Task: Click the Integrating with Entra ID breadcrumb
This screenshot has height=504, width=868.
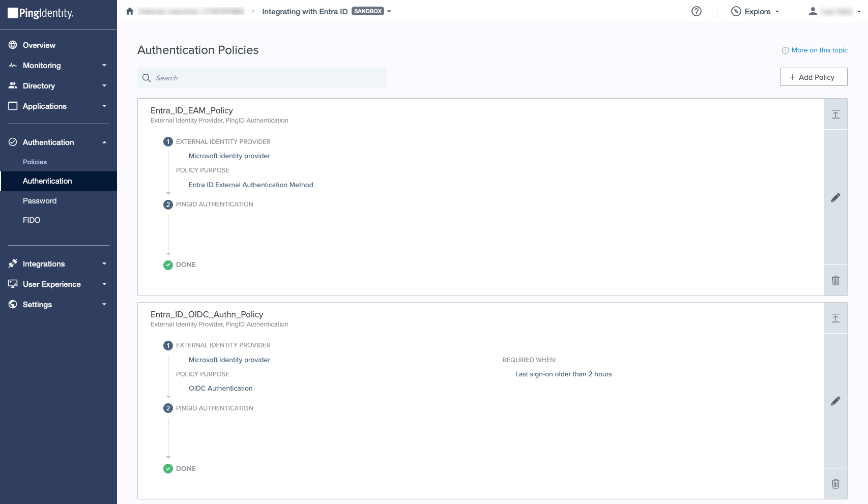Action: pos(305,11)
